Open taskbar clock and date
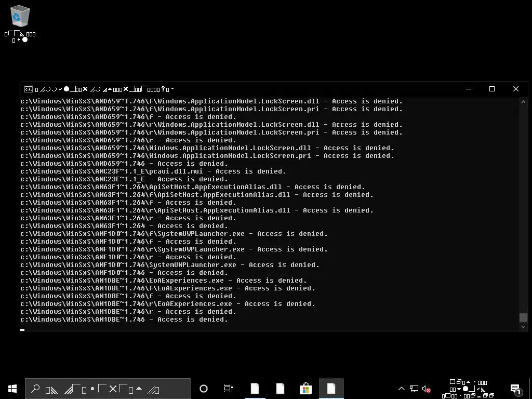532x399 pixels. click(469, 389)
